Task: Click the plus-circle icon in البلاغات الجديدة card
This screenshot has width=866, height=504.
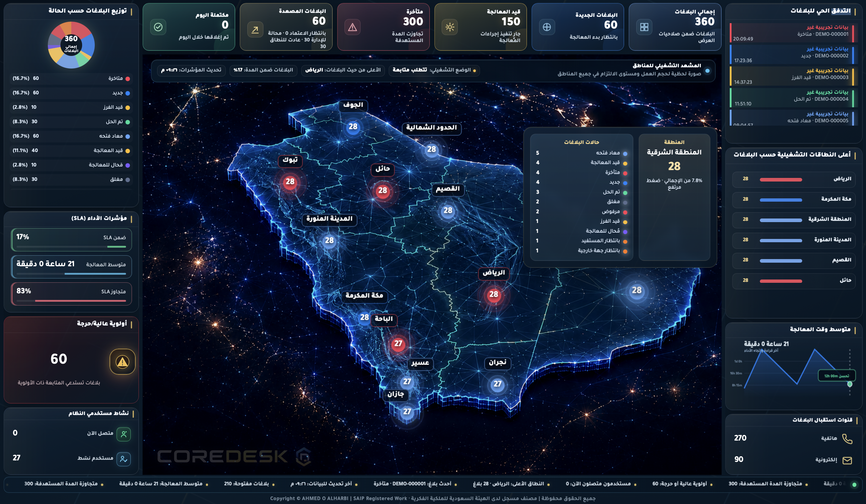Action: pos(547,27)
